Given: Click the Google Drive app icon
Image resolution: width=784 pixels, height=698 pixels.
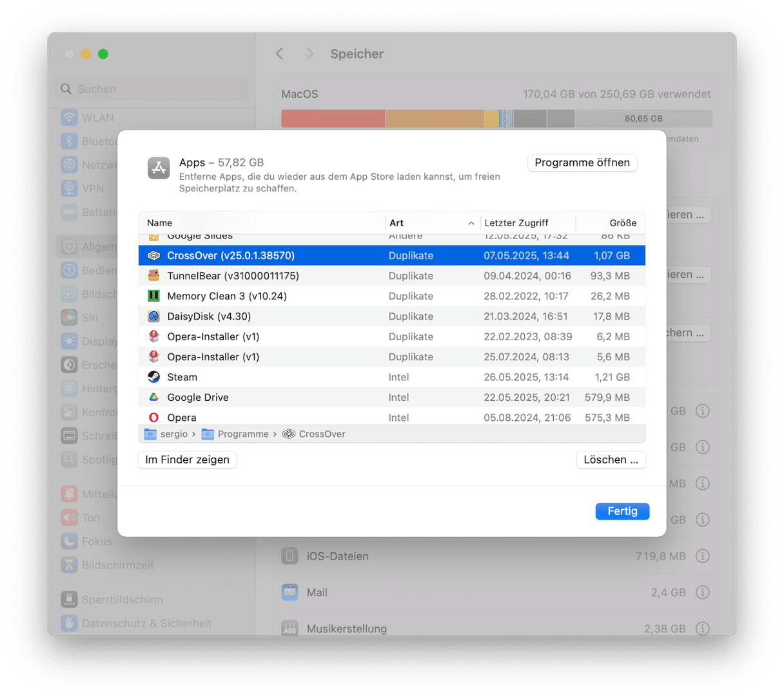Looking at the screenshot, I should [153, 398].
